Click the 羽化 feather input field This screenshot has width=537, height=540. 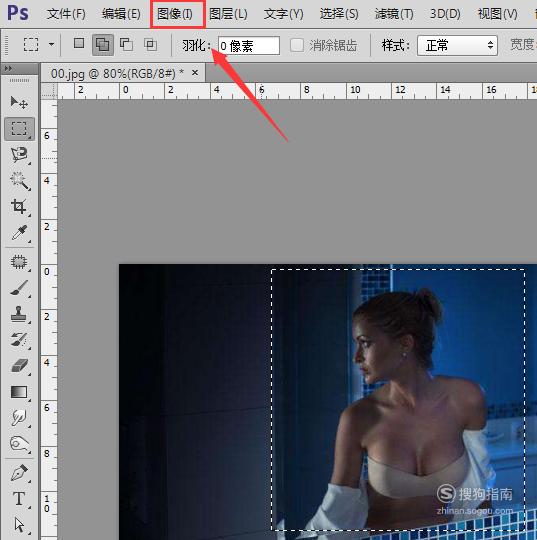(249, 45)
